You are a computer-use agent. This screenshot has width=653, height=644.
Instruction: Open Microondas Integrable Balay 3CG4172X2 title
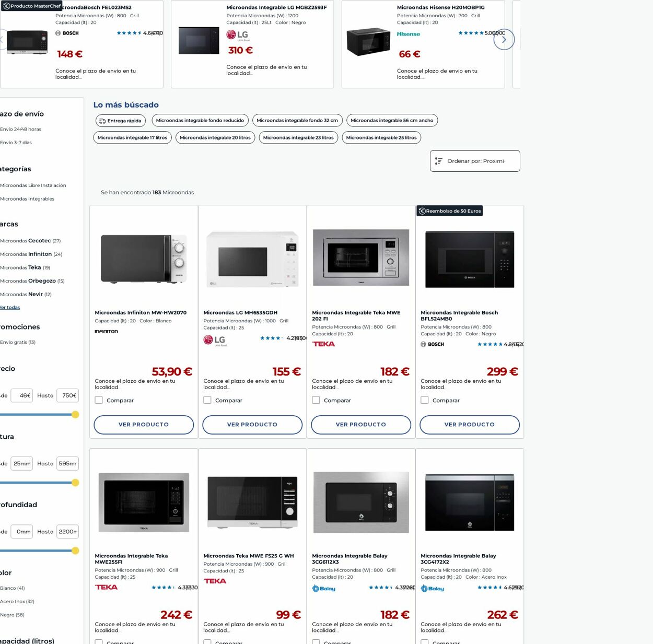coord(458,559)
